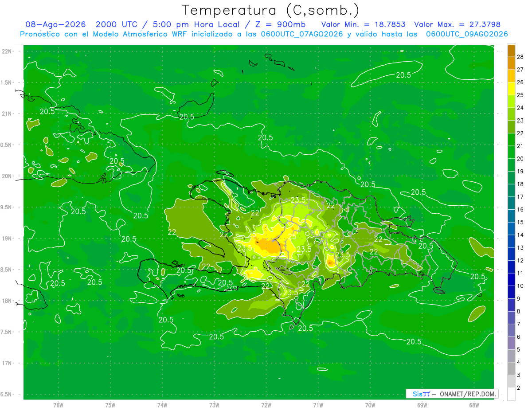Click the "0600UTC_09AGO2026" valid-until timestamp
The width and height of the screenshot is (532, 411).
(x=467, y=34)
